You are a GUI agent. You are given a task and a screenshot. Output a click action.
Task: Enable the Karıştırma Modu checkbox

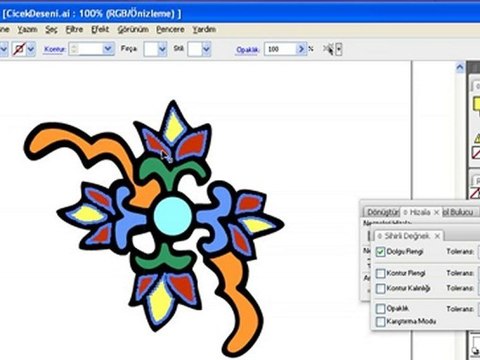pos(380,322)
